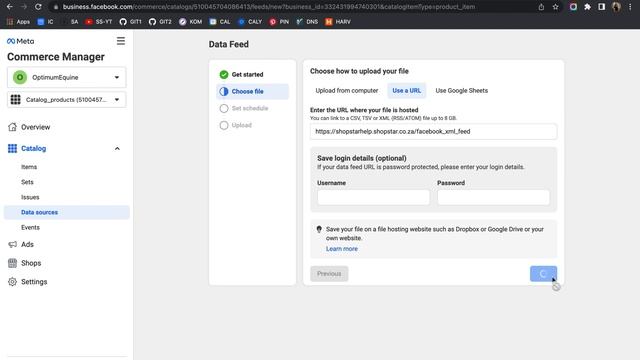Open the KOM bookmark
The image size is (640, 360).
click(x=190, y=22)
